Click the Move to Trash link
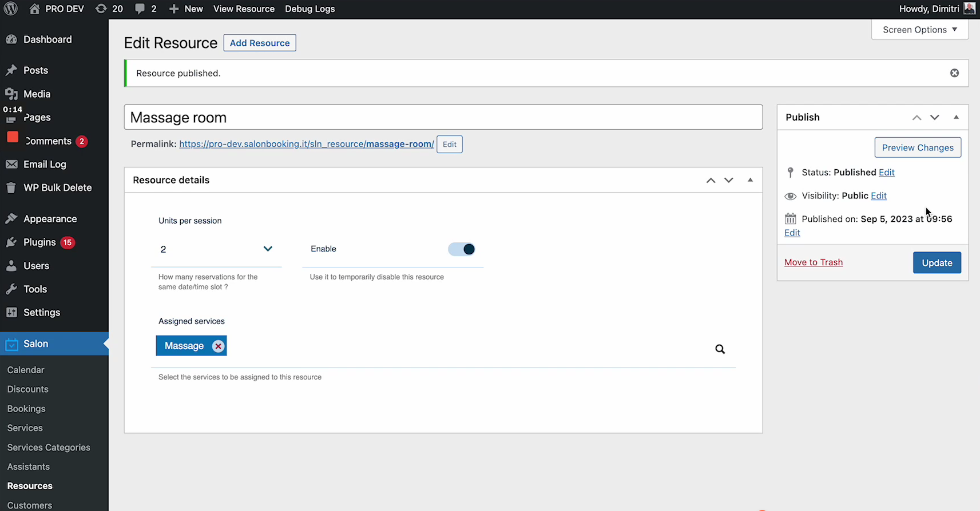The image size is (980, 511). pos(813,262)
